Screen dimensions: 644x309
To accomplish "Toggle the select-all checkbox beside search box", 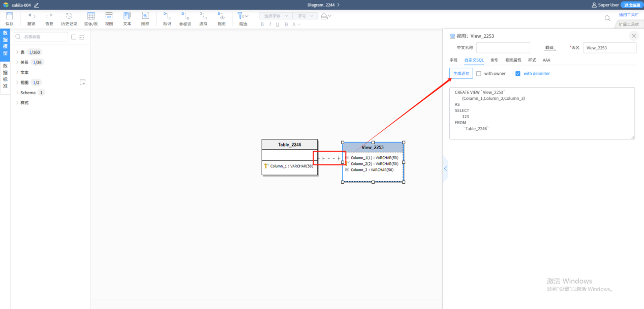I will 74,37.
